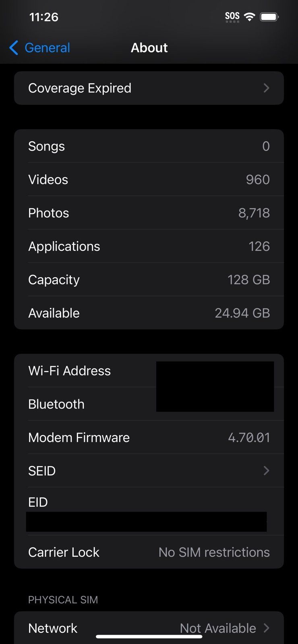Tap the Photos count row
Screen dimensions: 298x644
[x=149, y=213]
